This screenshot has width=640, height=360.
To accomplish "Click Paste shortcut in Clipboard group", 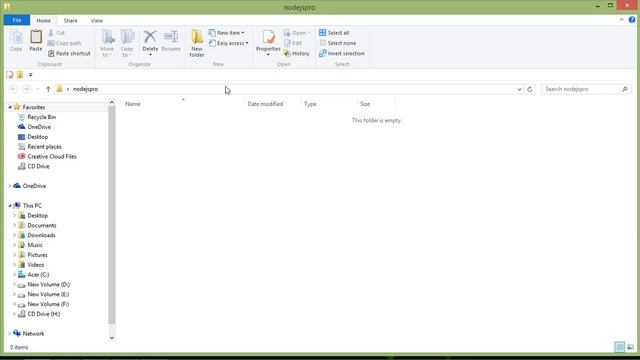I will point(69,53).
